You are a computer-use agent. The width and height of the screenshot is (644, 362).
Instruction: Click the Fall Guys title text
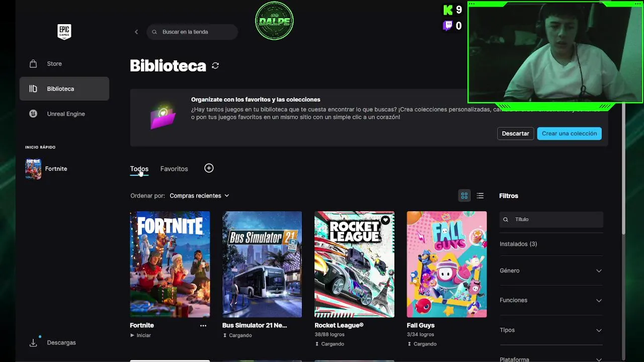[421, 325]
